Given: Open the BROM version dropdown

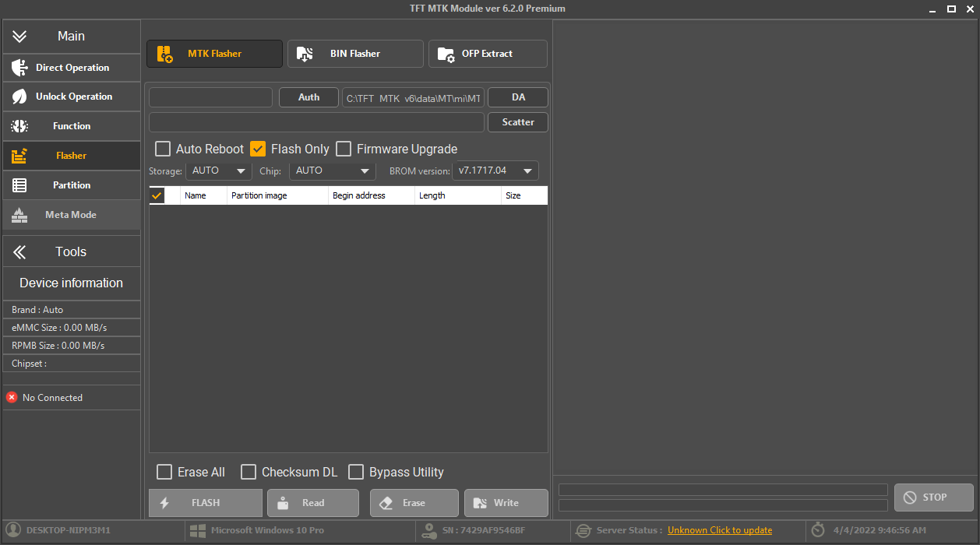Looking at the screenshot, I should [495, 171].
